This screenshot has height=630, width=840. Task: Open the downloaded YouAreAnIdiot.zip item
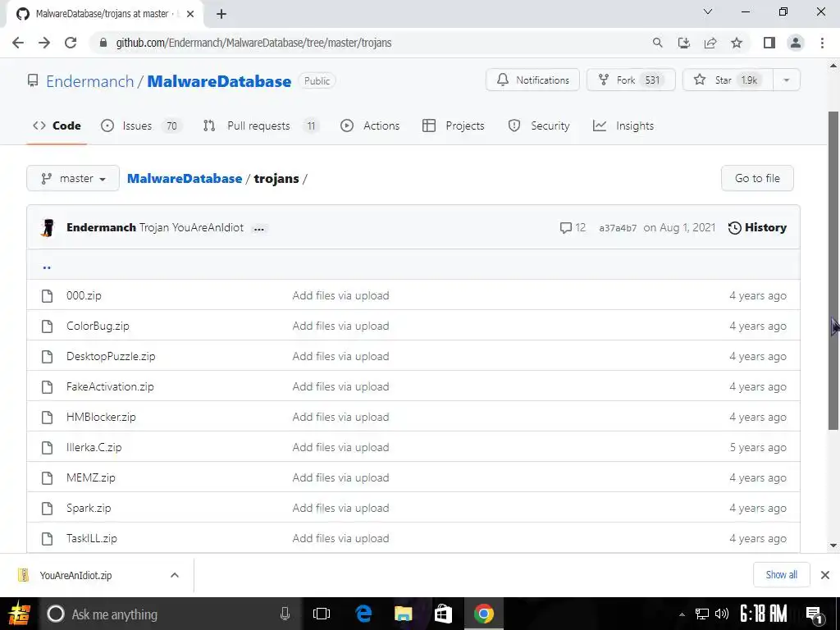point(75,575)
